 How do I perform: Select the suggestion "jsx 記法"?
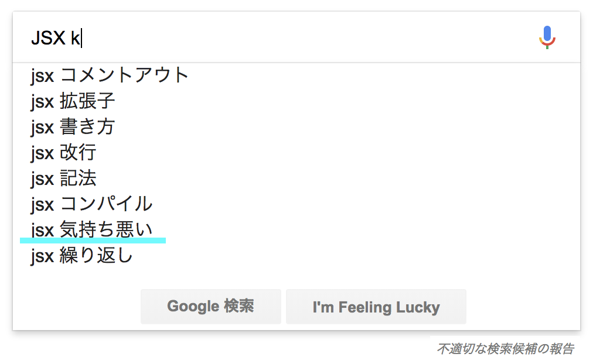[x=65, y=178]
